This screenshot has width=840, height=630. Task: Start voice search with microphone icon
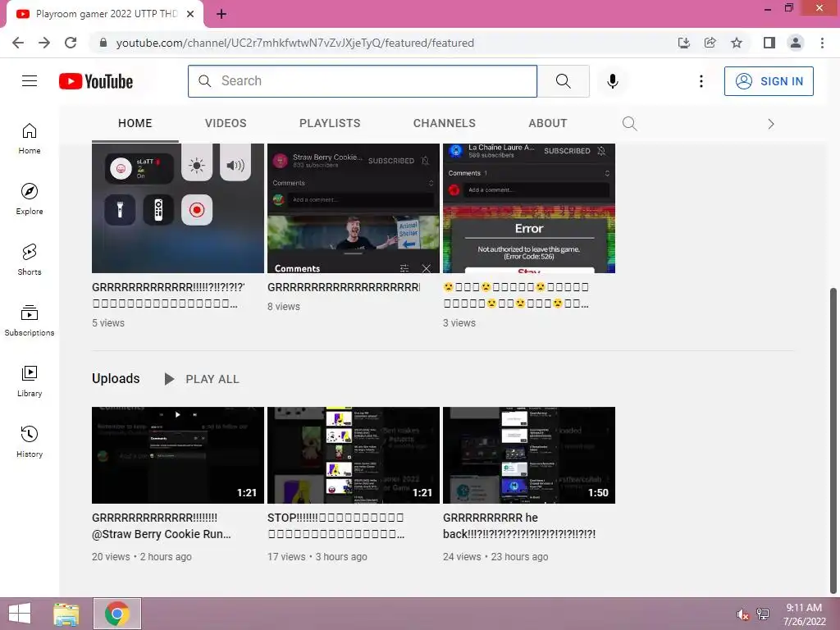612,81
